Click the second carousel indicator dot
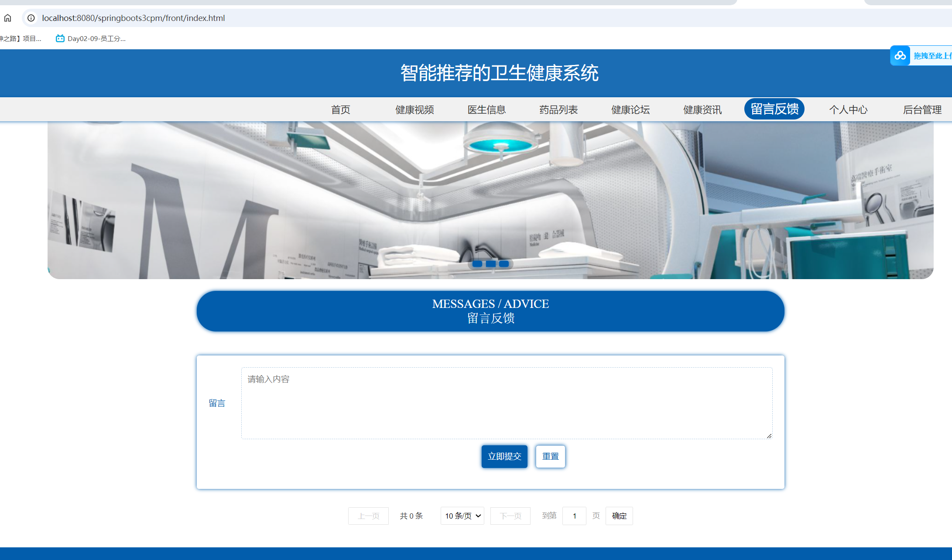952x560 pixels. [490, 263]
